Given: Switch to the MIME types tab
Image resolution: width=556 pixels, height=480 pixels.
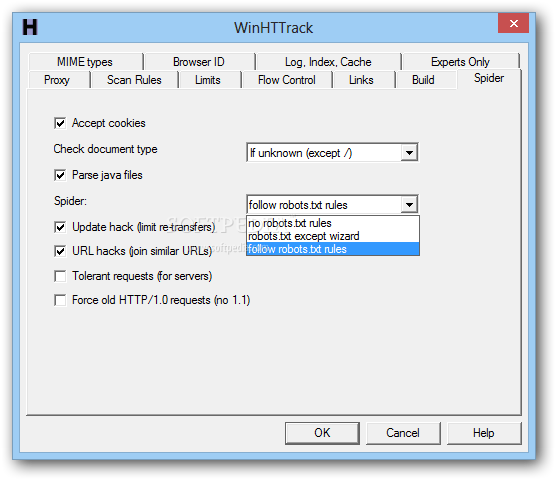Looking at the screenshot, I should (85, 62).
